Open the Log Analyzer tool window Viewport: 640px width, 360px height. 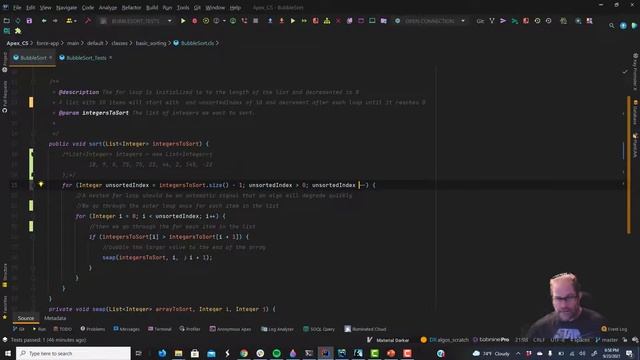(277, 329)
